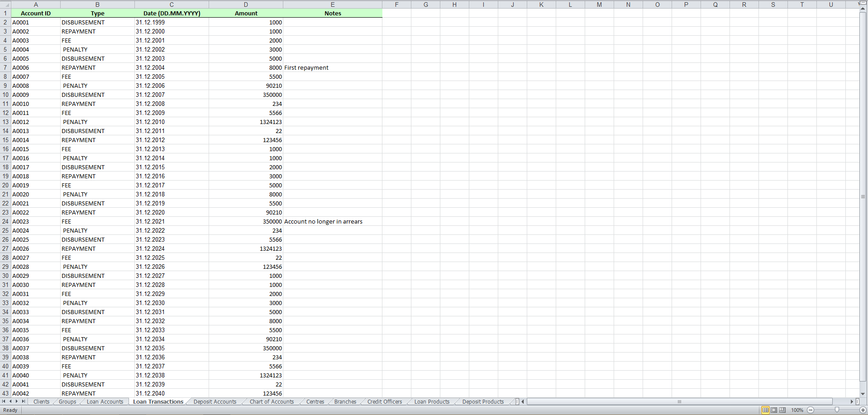
Task: Switch to Page Break Preview view
Action: (782, 410)
